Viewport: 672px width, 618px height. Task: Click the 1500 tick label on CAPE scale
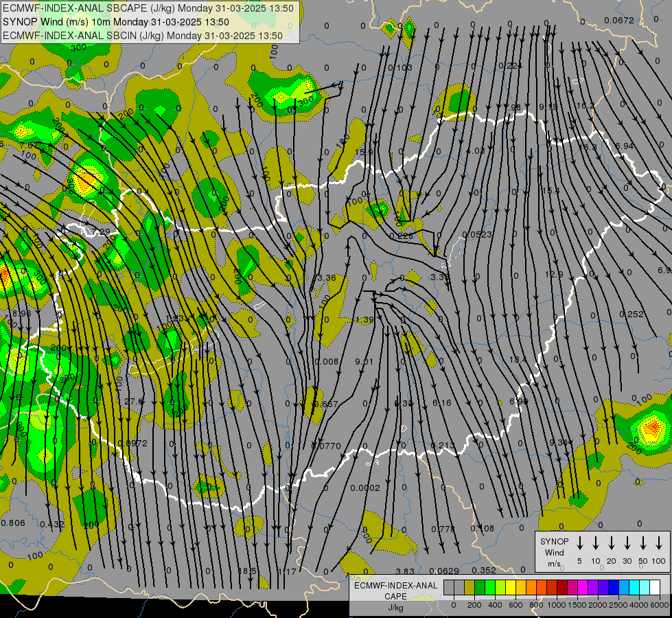point(577,605)
